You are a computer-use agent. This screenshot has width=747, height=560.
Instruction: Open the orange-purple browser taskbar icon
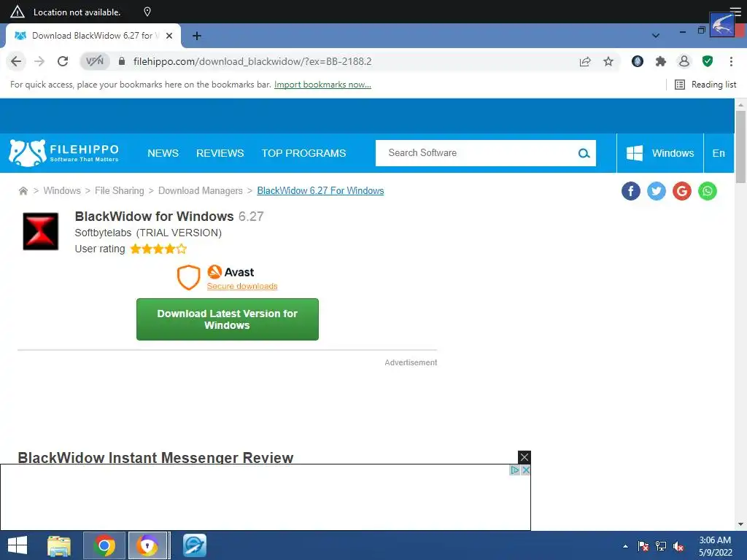coord(147,545)
